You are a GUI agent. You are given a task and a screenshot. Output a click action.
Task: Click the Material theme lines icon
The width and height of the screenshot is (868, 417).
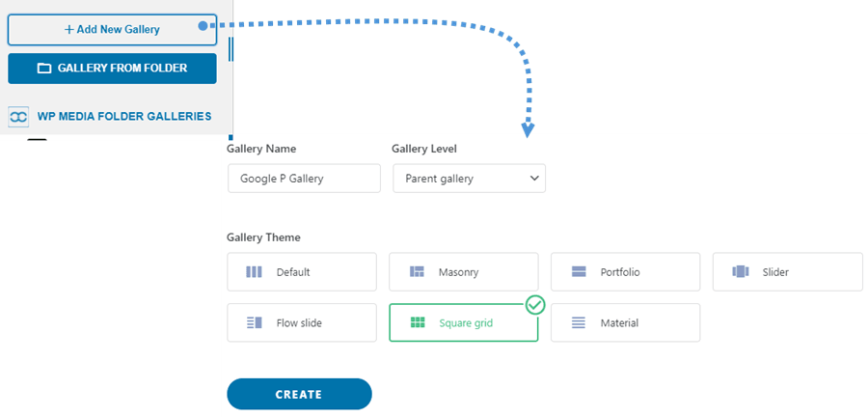[x=579, y=322]
